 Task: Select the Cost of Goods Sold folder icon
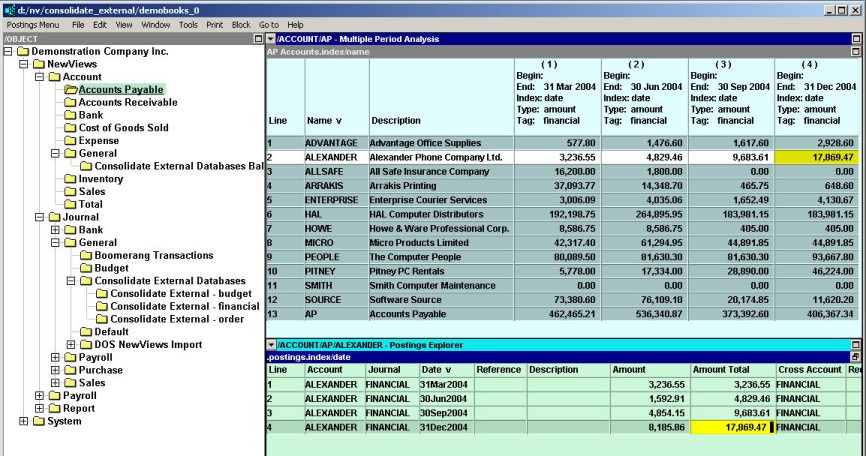(71, 128)
